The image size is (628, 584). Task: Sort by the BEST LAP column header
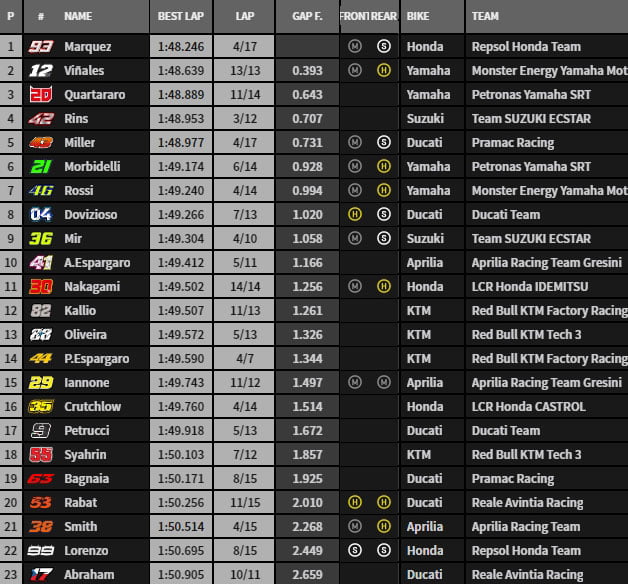[180, 17]
